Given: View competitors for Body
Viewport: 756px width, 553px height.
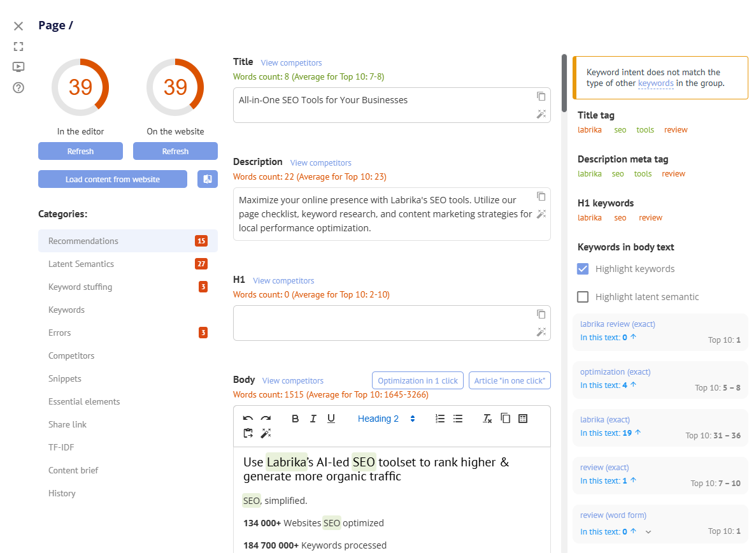Looking at the screenshot, I should click(293, 380).
